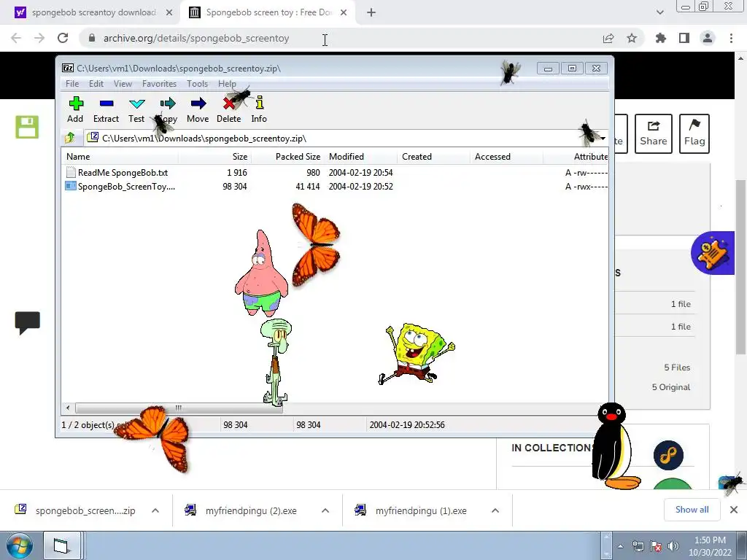Open options for myfriendpingu (2).exe download
This screenshot has width=747, height=560.
pos(325,510)
